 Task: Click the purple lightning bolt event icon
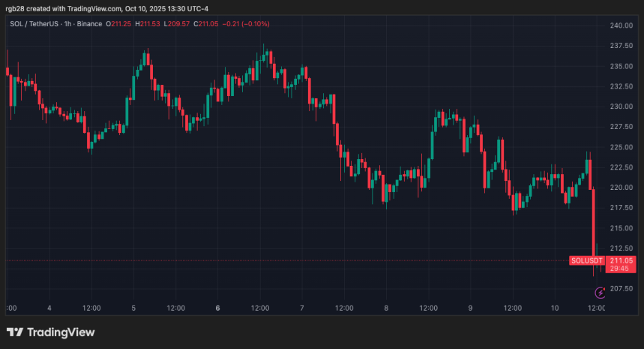tap(599, 292)
